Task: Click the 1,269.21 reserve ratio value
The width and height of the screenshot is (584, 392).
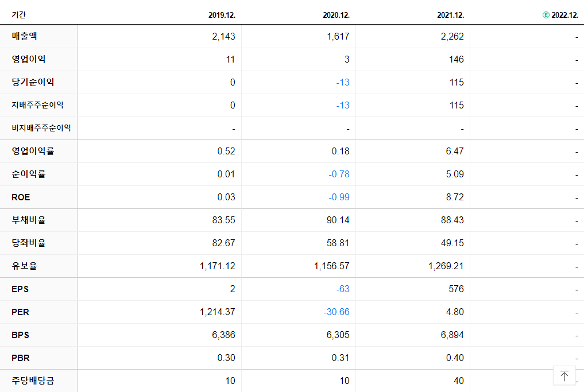Action: tap(446, 266)
